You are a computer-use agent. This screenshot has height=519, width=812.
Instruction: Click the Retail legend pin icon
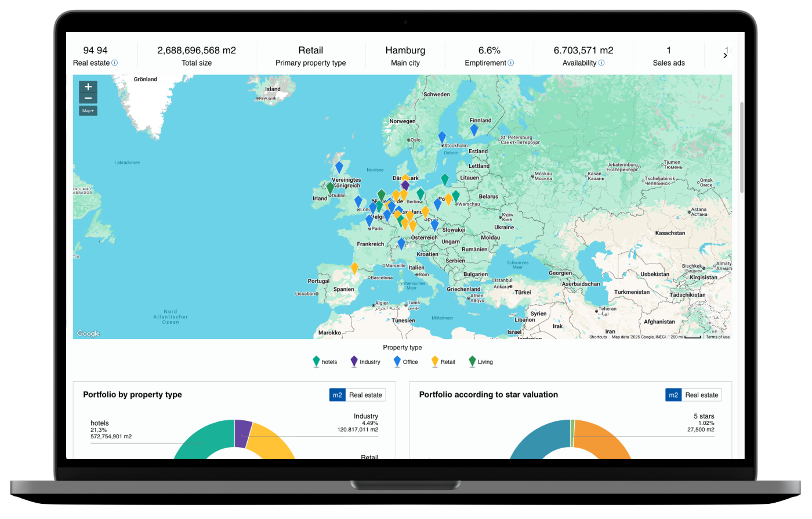coord(435,362)
